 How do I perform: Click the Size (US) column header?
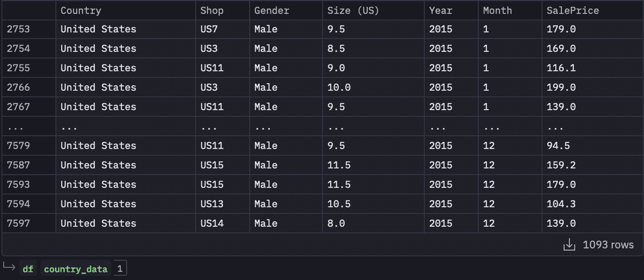click(x=353, y=11)
